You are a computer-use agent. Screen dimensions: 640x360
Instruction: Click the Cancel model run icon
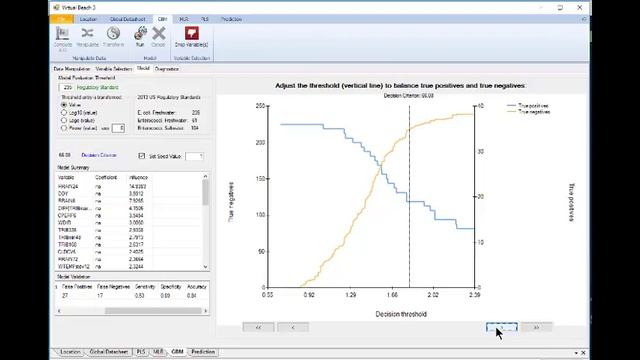158,37
